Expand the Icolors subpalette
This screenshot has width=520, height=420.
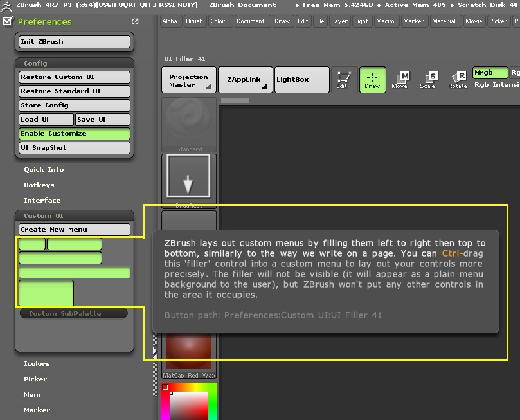(37, 363)
